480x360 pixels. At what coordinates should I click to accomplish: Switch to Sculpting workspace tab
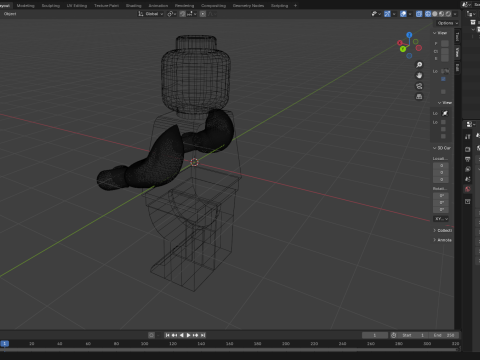pos(51,5)
